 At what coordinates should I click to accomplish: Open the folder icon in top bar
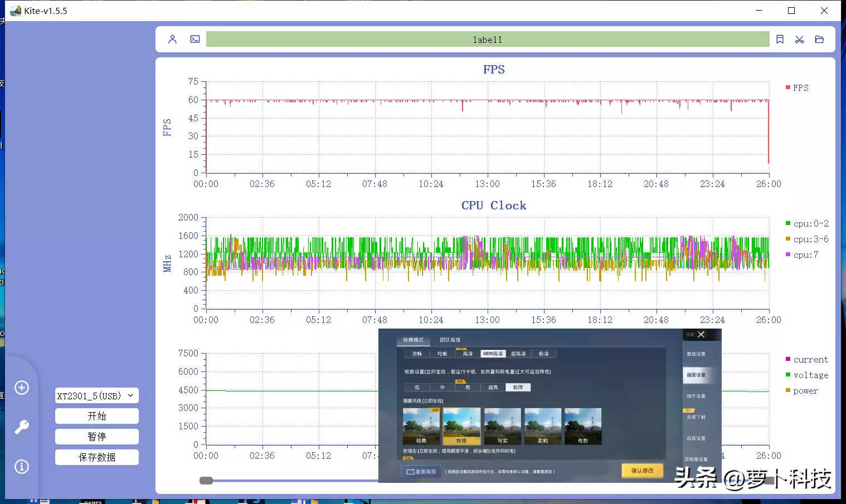819,40
